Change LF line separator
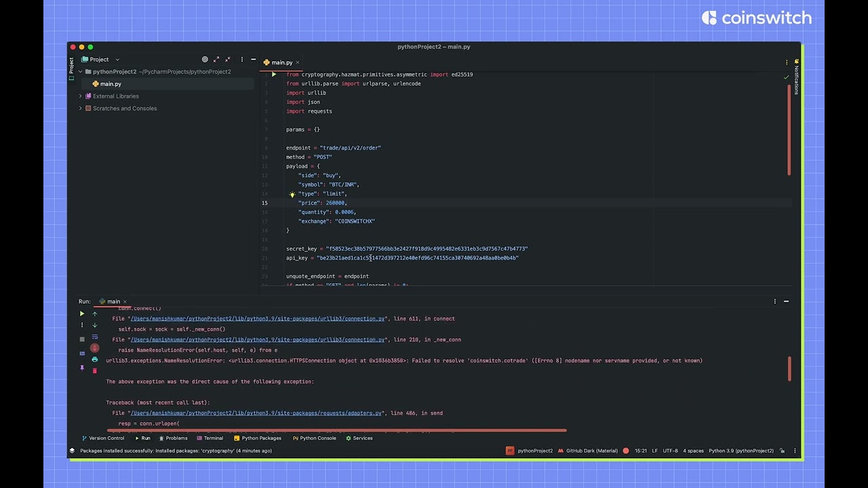This screenshot has height=488, width=868. 654,451
